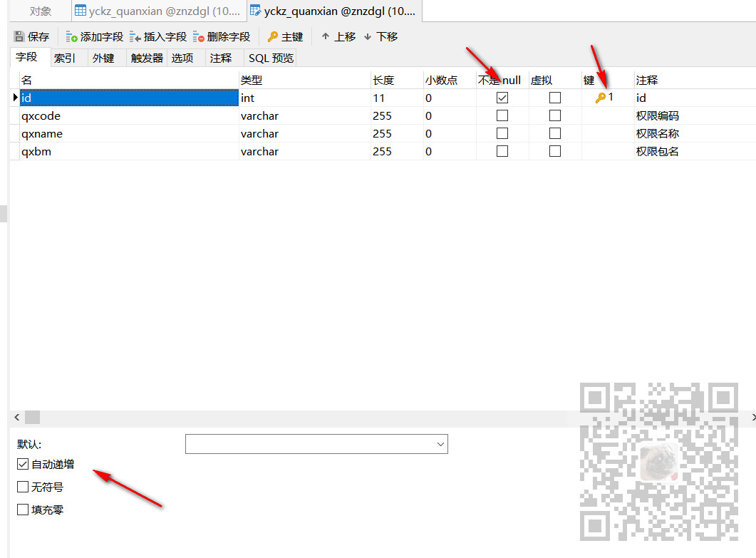The width and height of the screenshot is (756, 558).
Task: Click the 名 column header
Action: [129, 80]
